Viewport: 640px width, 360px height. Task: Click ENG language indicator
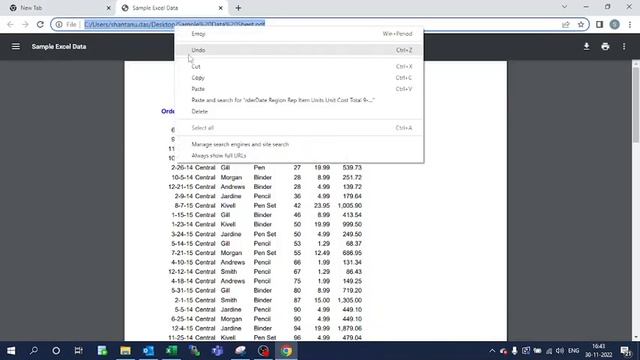[573, 351]
